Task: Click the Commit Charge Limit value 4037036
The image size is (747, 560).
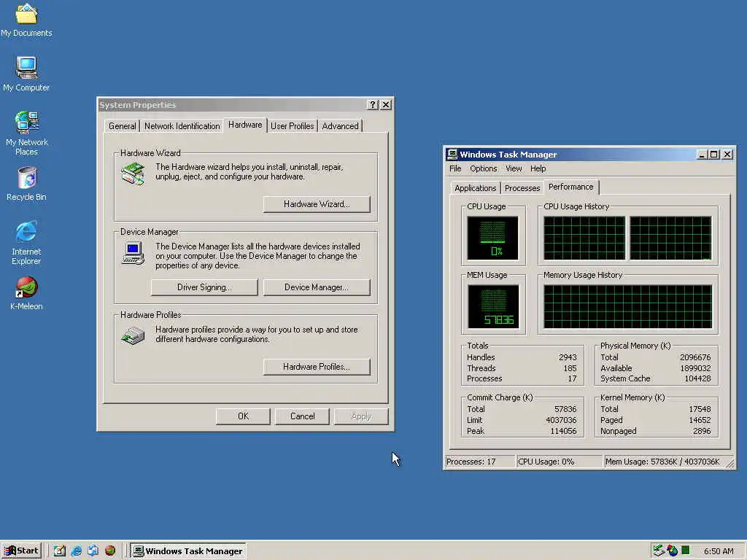Action: click(561, 420)
